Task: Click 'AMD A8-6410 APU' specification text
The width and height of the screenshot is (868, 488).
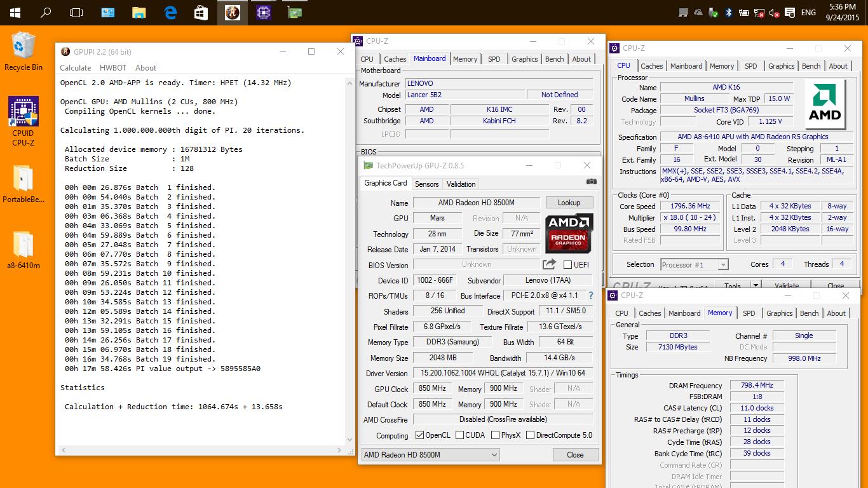Action: pos(752,137)
